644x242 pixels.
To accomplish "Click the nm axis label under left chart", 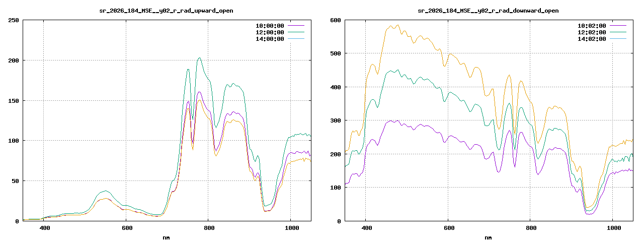I will [x=167, y=237].
